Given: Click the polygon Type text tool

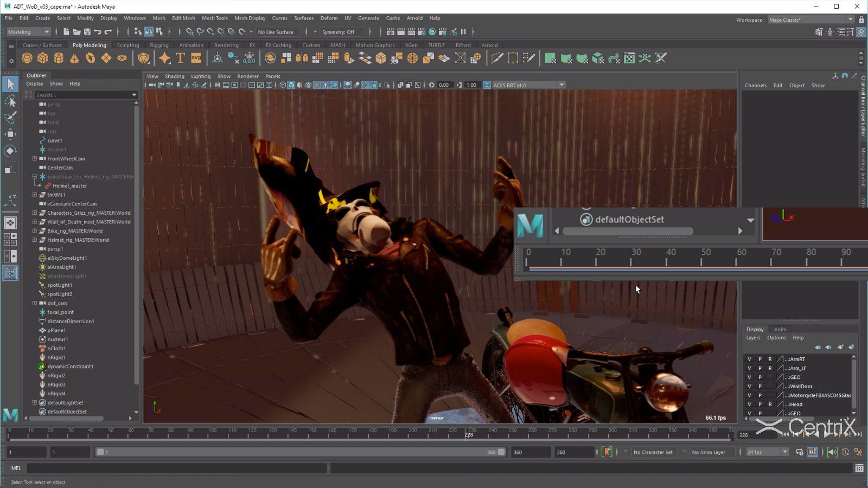Looking at the screenshot, I should (180, 58).
